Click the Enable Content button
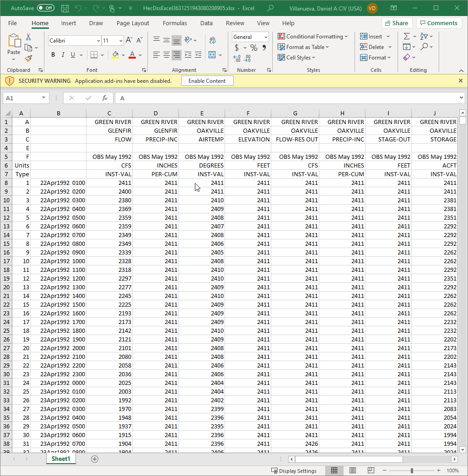The height and width of the screenshot is (476, 468). [207, 81]
